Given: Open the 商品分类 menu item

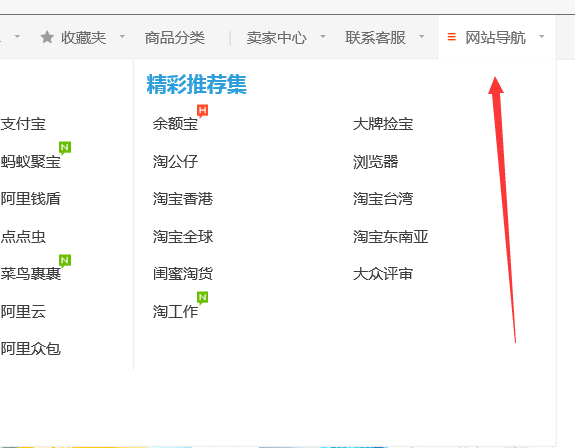Looking at the screenshot, I should click(175, 37).
